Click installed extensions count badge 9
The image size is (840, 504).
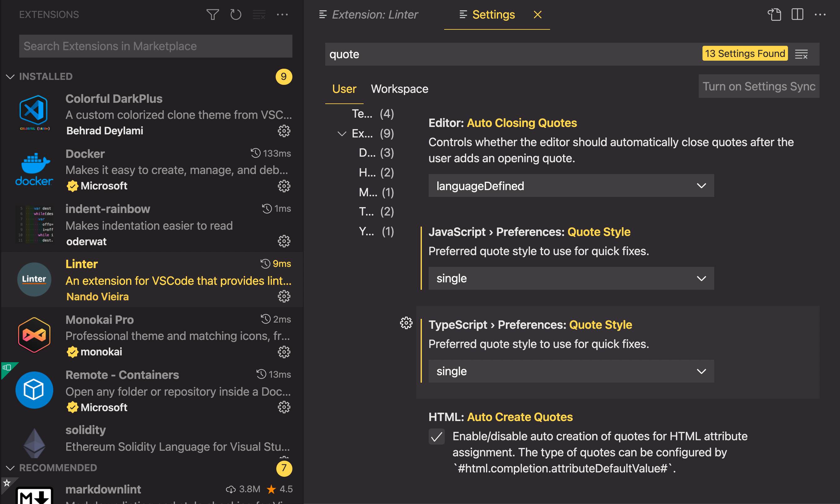(284, 76)
